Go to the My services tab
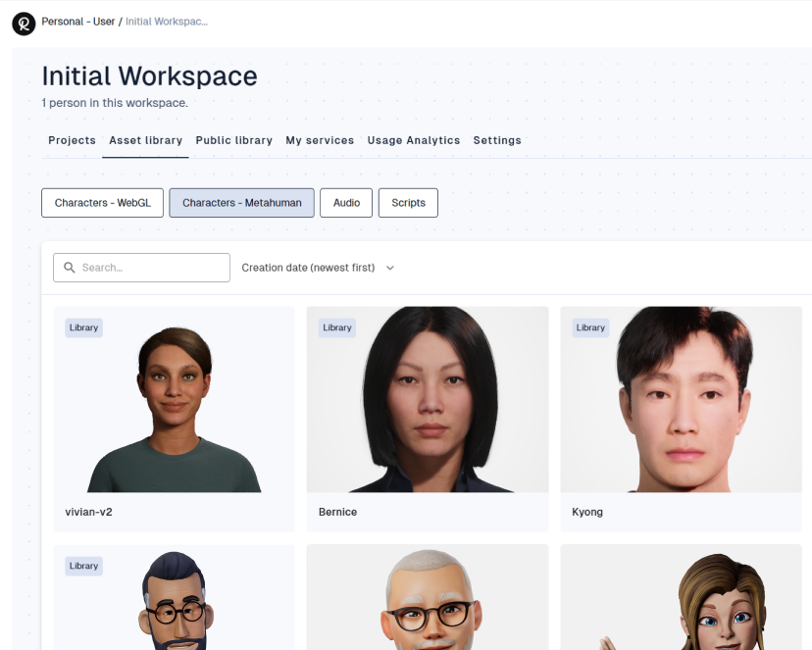 pyautogui.click(x=320, y=140)
